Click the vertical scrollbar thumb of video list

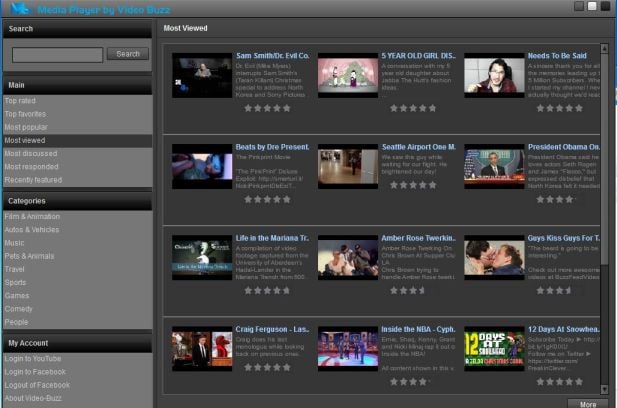604,159
